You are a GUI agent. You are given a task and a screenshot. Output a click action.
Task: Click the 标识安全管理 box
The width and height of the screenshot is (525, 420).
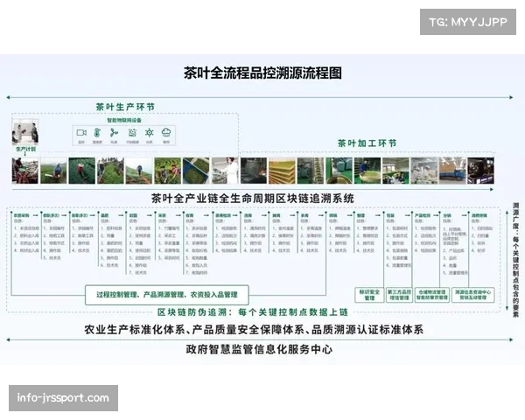(369, 295)
